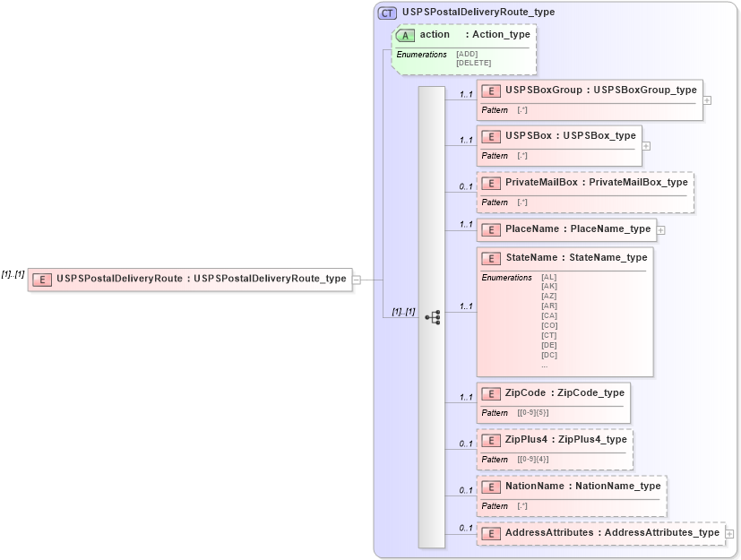Click the A icon on the action attribute

(x=405, y=35)
